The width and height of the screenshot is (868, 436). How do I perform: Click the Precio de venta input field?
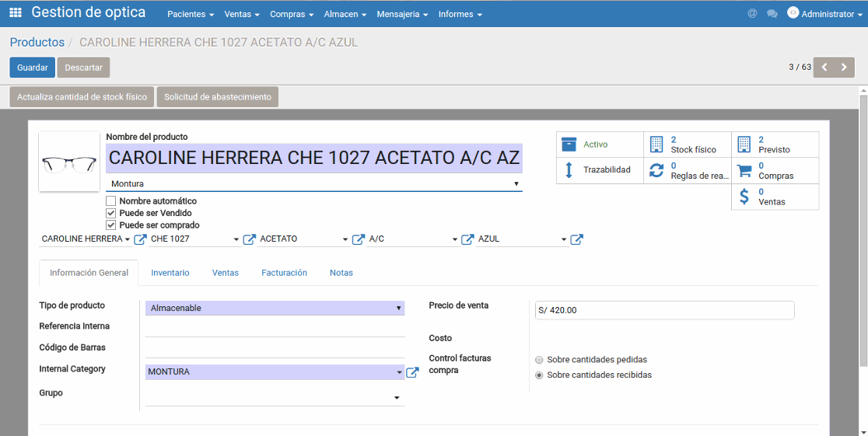(661, 310)
